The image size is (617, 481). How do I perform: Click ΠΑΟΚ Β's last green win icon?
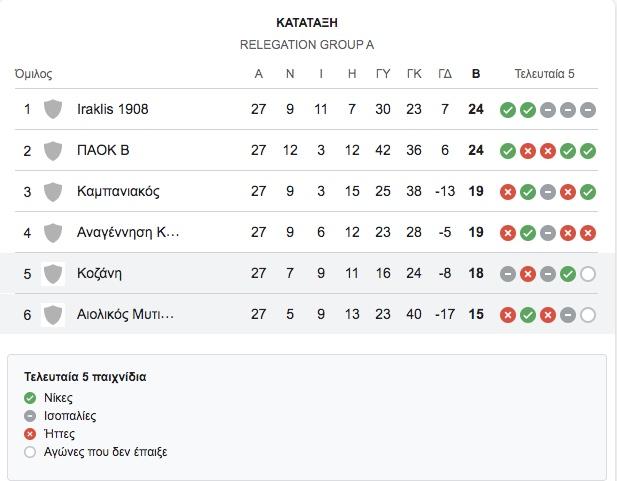tap(588, 151)
